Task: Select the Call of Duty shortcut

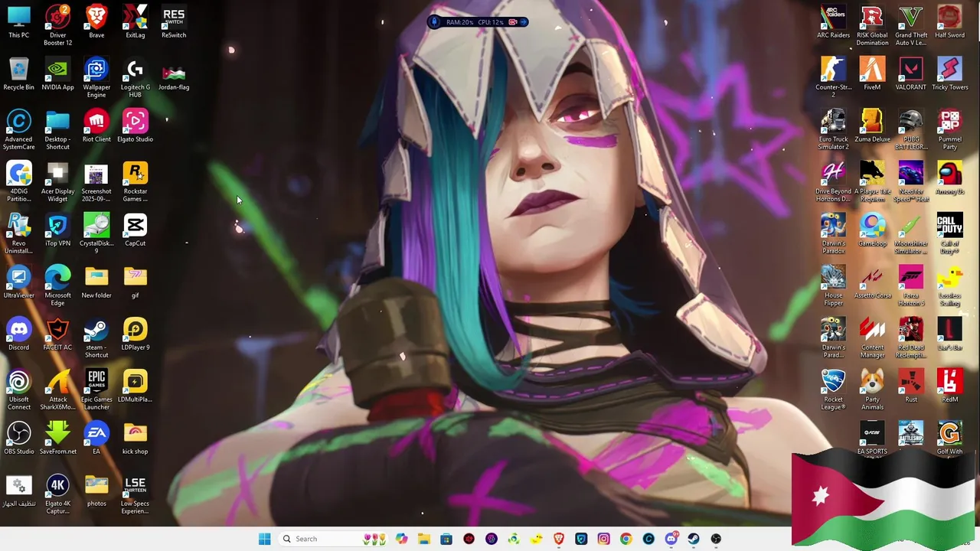Action: point(949,233)
